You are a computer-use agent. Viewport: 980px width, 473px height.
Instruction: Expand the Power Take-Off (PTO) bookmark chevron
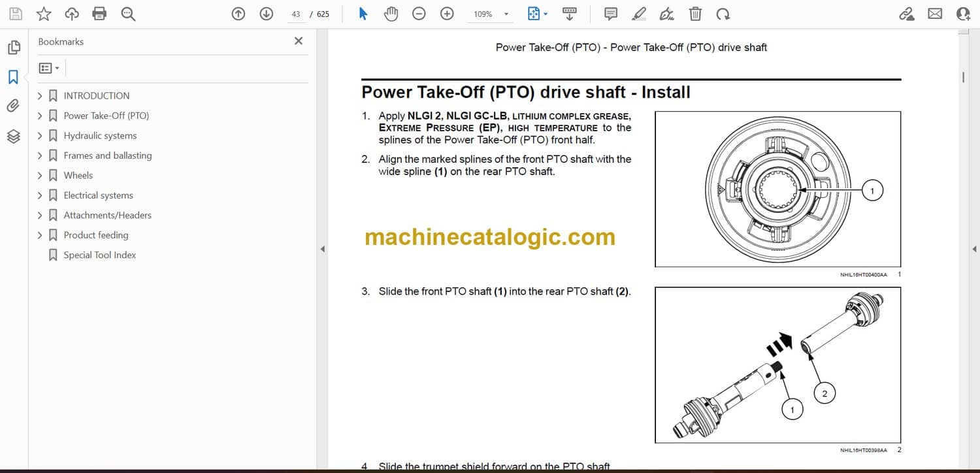[x=40, y=116]
